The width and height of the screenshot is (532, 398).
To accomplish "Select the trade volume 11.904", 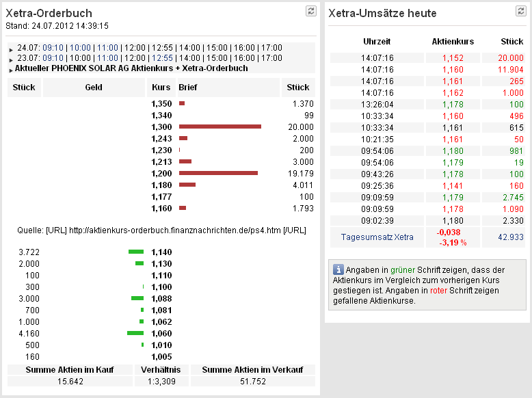I will coord(511,70).
